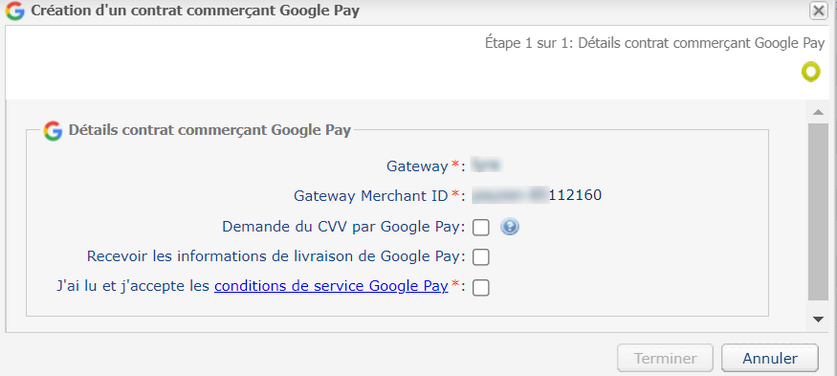
Task: Click the Détails contrat commerçant Google Pay legend
Action: coord(210,130)
